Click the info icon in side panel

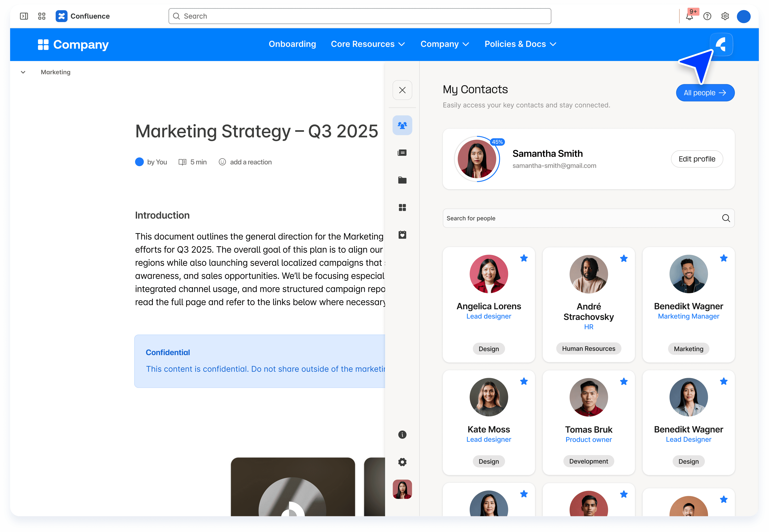click(x=402, y=434)
